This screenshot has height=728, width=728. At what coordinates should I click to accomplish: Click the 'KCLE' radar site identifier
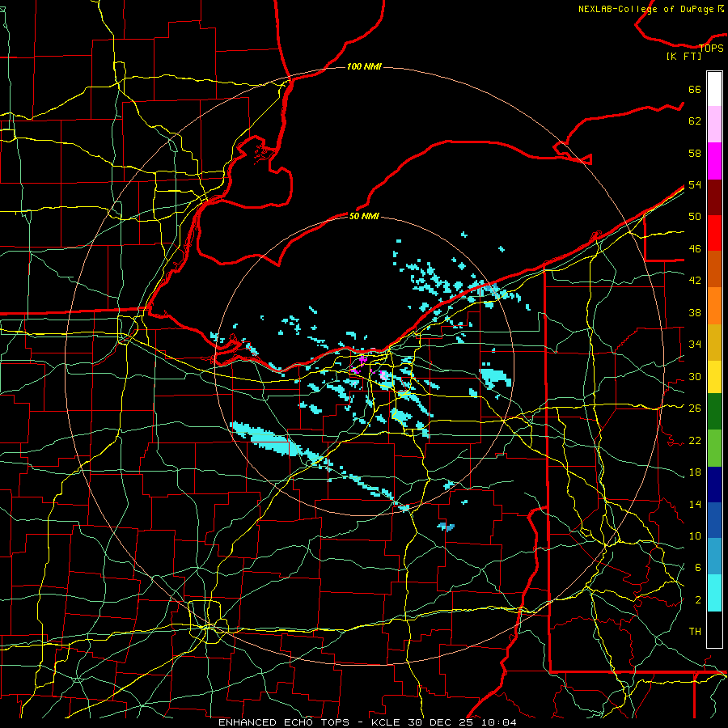385,722
